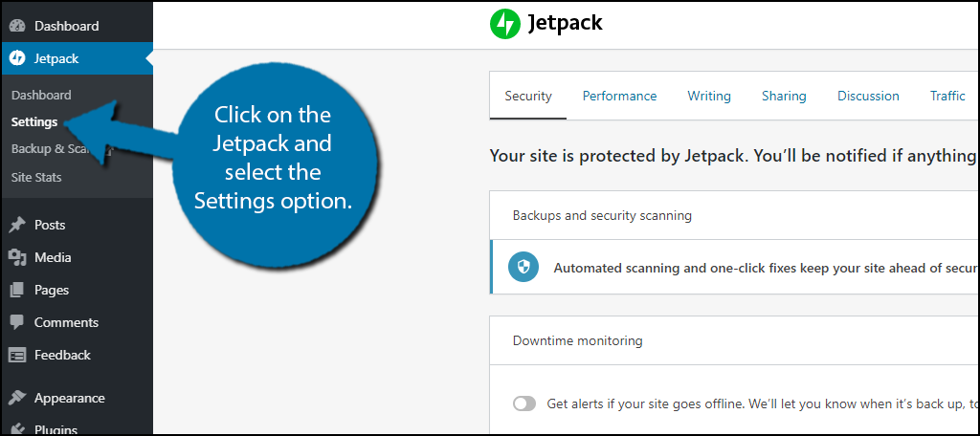
Task: Open the Plugins menu item
Action: [56, 428]
